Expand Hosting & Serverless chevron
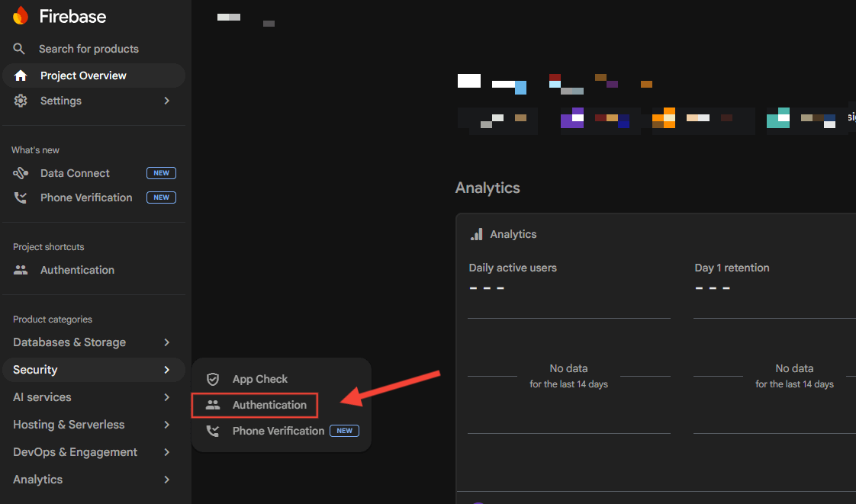The image size is (856, 504). pyautogui.click(x=167, y=425)
